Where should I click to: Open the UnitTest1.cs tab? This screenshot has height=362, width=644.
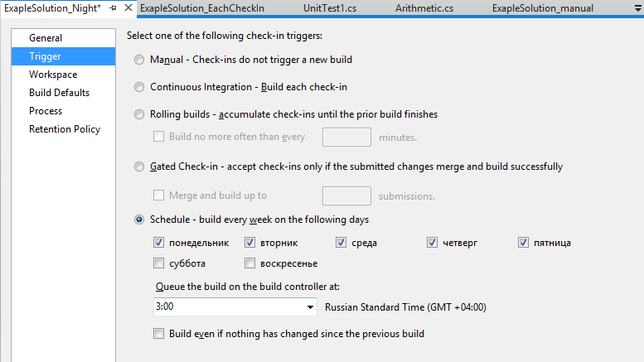click(308, 8)
